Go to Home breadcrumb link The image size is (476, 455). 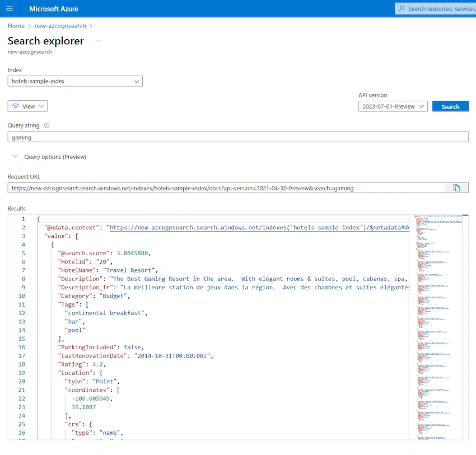(16, 26)
